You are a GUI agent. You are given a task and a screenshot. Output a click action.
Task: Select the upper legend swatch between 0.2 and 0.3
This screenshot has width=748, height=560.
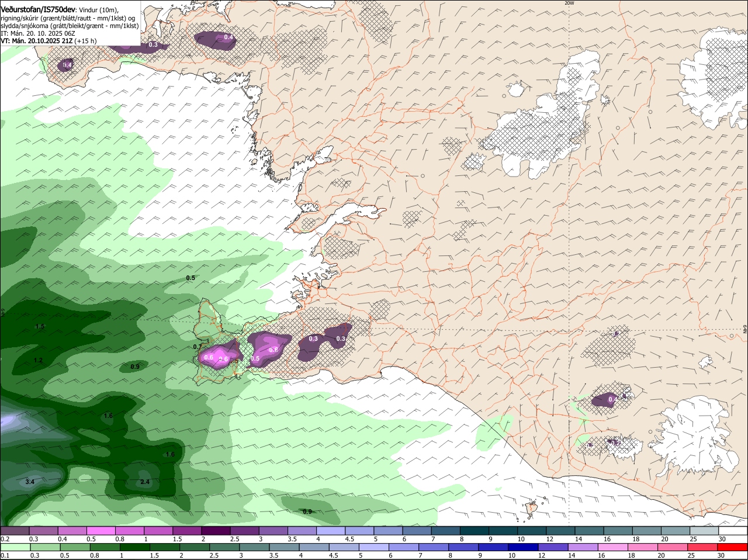coord(15,530)
